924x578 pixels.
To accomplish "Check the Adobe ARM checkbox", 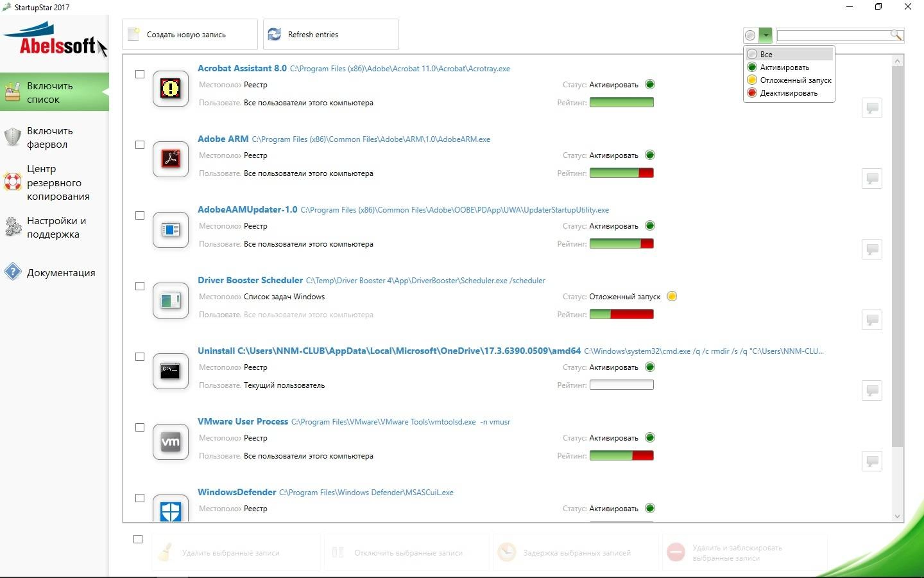I will (140, 144).
